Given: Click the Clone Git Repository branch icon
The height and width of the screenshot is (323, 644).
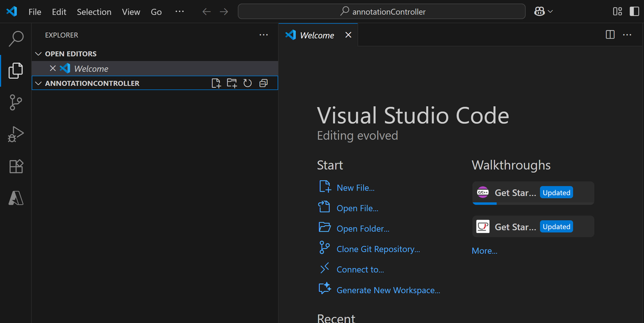Looking at the screenshot, I should click(324, 247).
